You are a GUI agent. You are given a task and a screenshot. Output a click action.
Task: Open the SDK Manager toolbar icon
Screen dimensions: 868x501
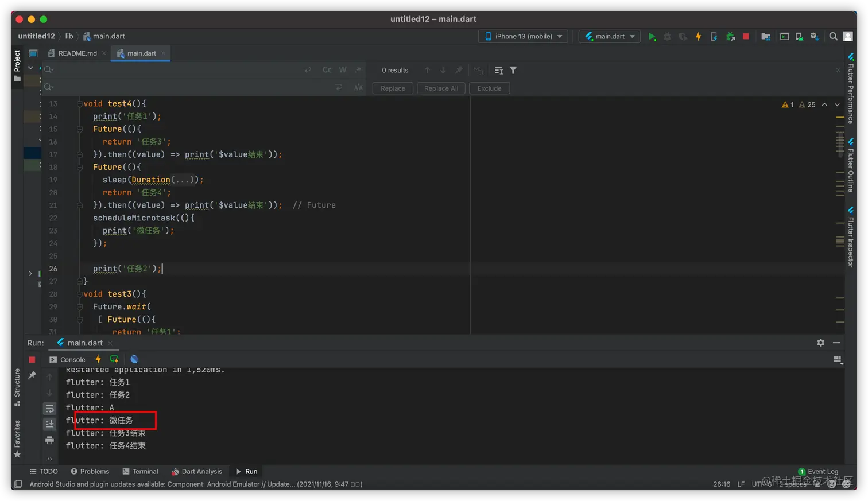(x=814, y=36)
